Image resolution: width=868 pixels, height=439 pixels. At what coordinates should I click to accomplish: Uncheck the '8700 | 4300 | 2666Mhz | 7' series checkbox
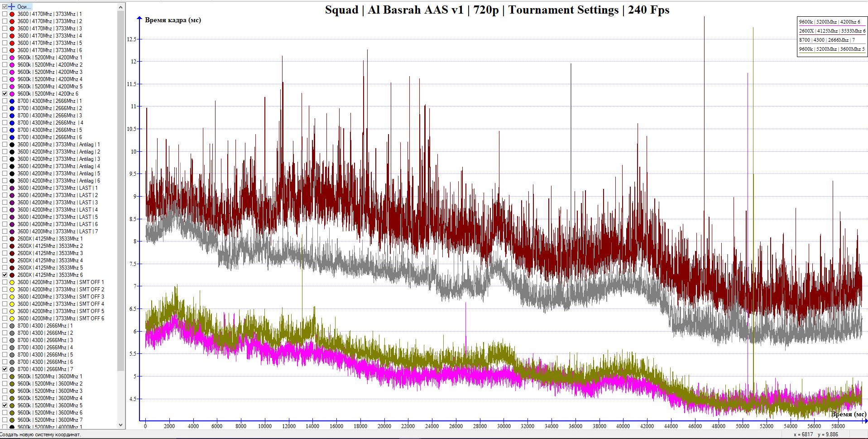pyautogui.click(x=5, y=369)
